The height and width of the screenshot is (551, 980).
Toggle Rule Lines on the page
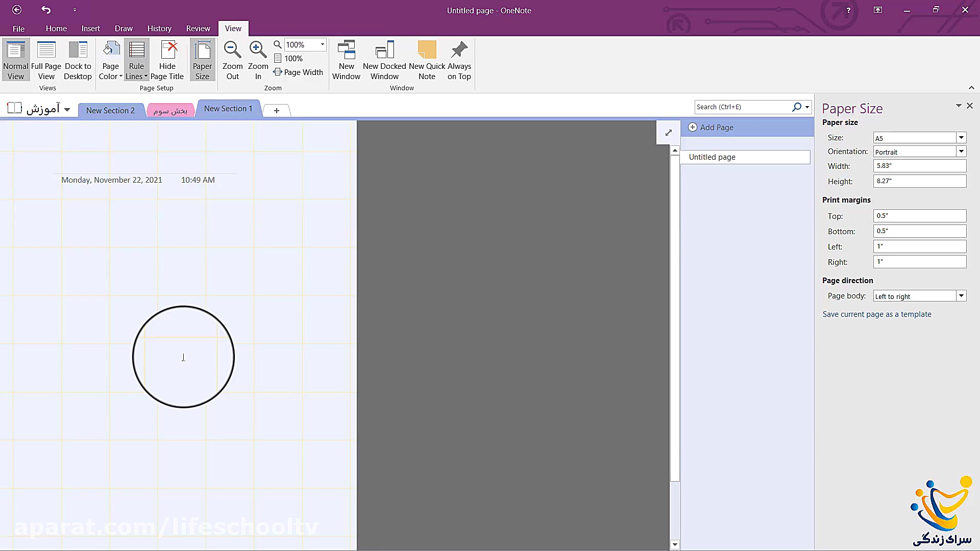pyautogui.click(x=136, y=50)
